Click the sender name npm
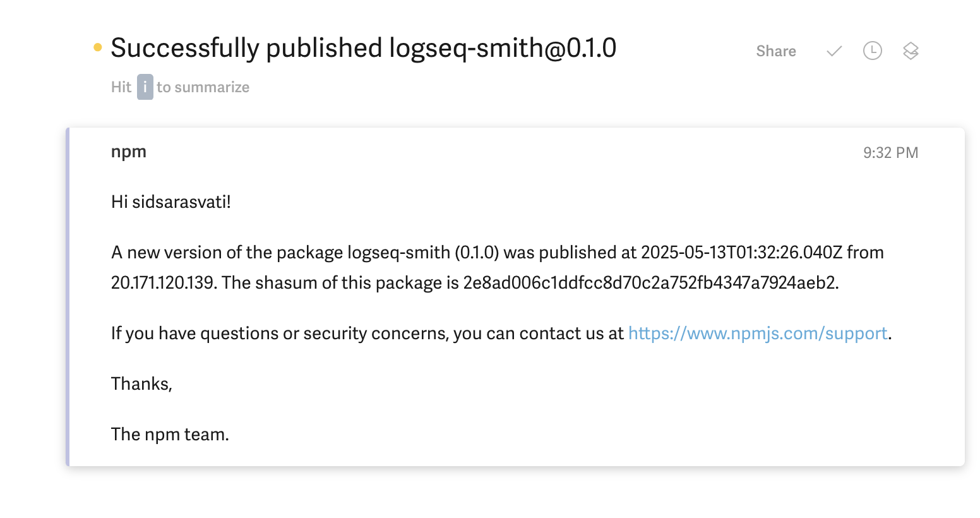The width and height of the screenshot is (980, 518). (129, 152)
